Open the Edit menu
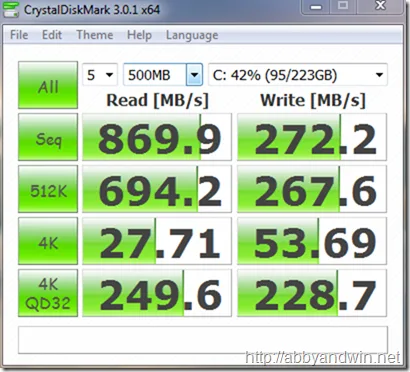 point(52,35)
